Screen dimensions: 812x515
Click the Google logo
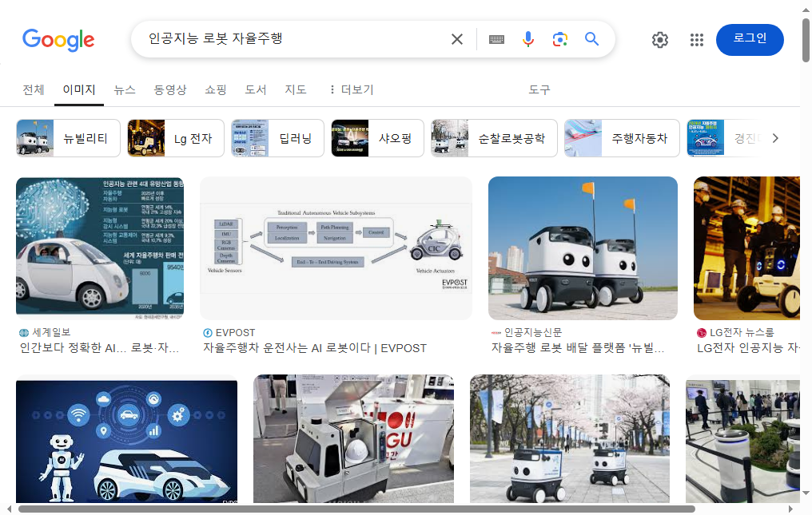pyautogui.click(x=58, y=40)
